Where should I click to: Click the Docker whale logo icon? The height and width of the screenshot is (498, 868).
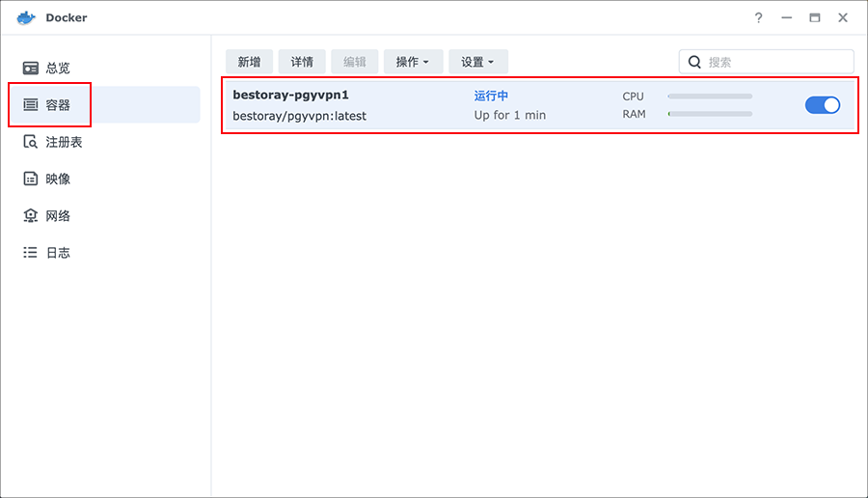point(26,17)
